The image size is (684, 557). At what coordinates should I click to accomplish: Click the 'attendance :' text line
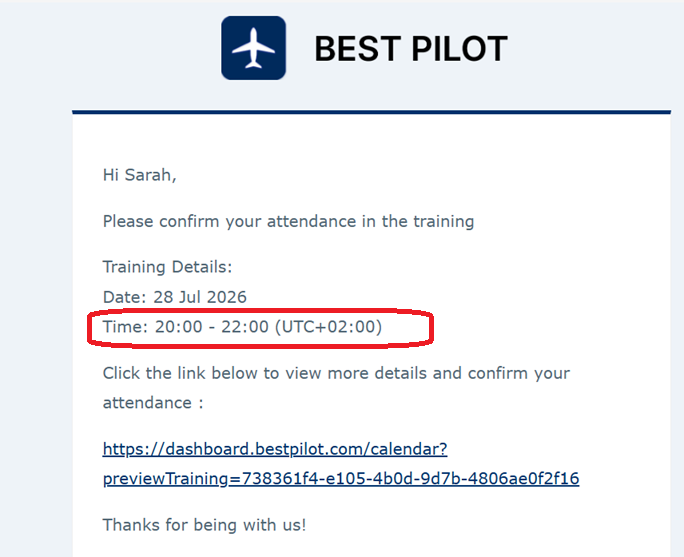(153, 403)
